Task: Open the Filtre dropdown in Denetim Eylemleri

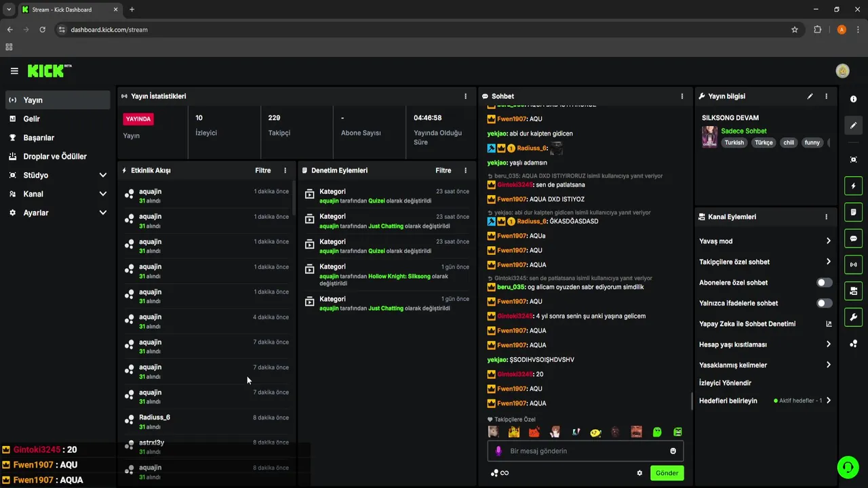Action: click(443, 171)
